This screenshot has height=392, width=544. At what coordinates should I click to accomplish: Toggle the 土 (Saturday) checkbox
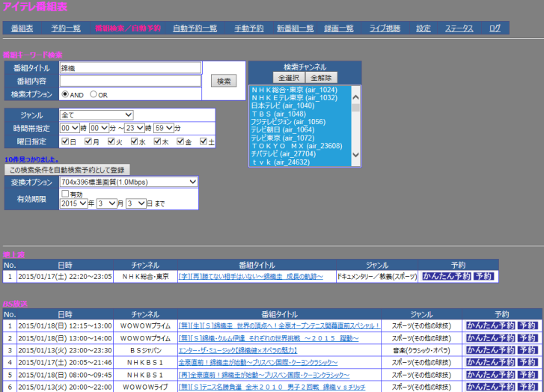(204, 141)
